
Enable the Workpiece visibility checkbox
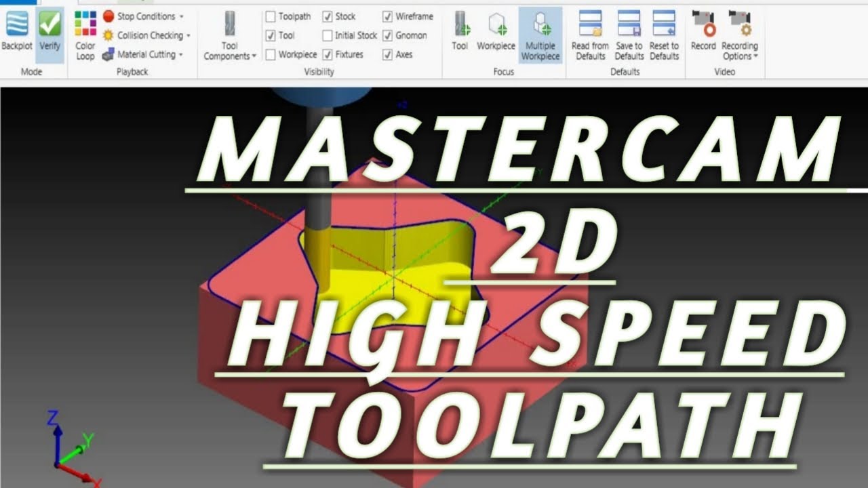(271, 54)
